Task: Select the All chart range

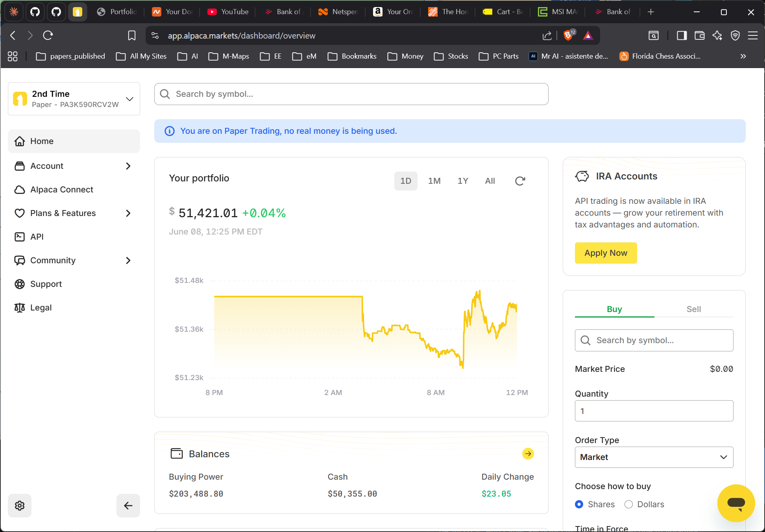Action: tap(490, 181)
